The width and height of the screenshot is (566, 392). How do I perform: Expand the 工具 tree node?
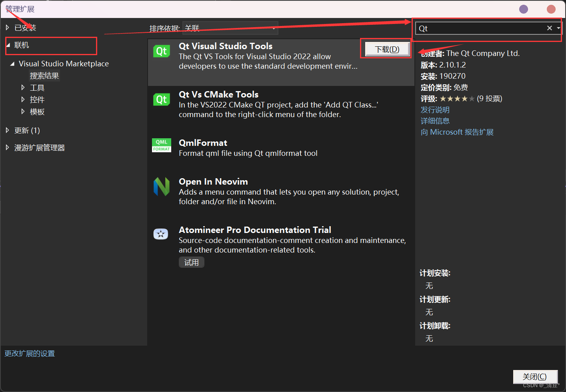pos(23,88)
